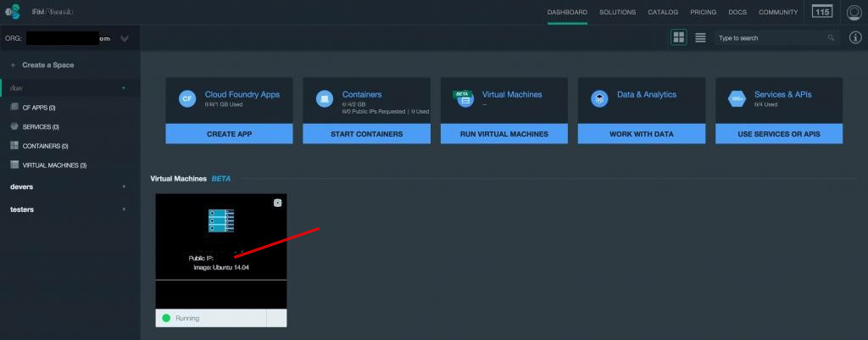Click the CREATE APP button
The width and height of the screenshot is (868, 340).
229,134
